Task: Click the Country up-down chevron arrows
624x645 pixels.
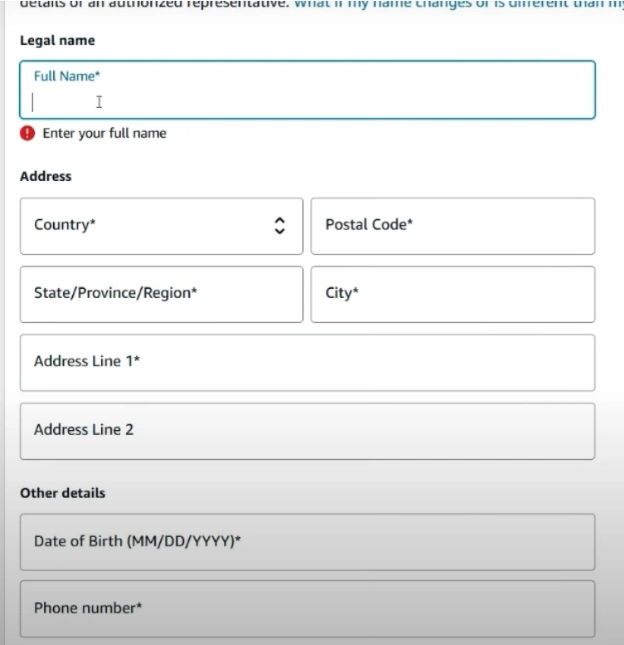Action: click(x=280, y=226)
